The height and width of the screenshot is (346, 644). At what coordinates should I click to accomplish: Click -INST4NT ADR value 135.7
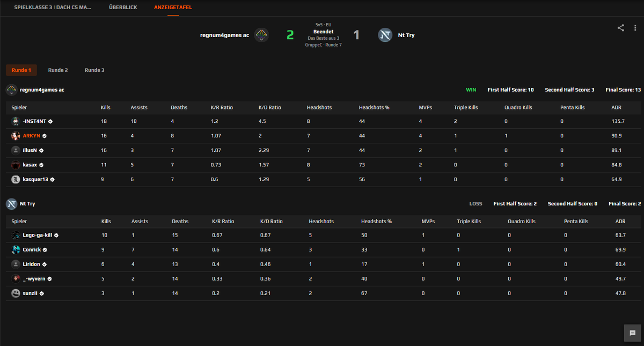[618, 122]
